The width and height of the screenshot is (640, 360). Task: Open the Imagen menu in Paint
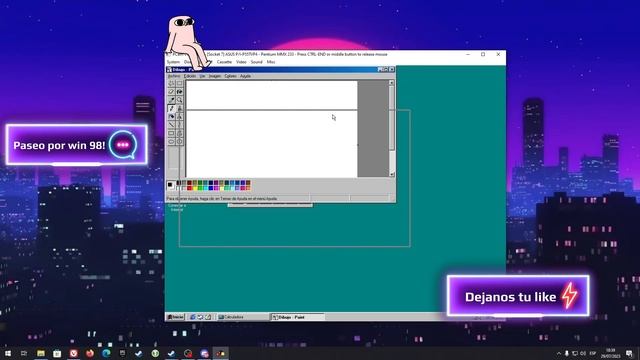point(215,76)
